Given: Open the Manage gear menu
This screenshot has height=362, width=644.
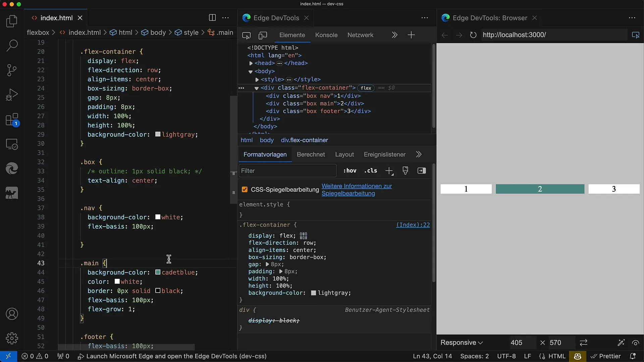Looking at the screenshot, I should pos(12,338).
